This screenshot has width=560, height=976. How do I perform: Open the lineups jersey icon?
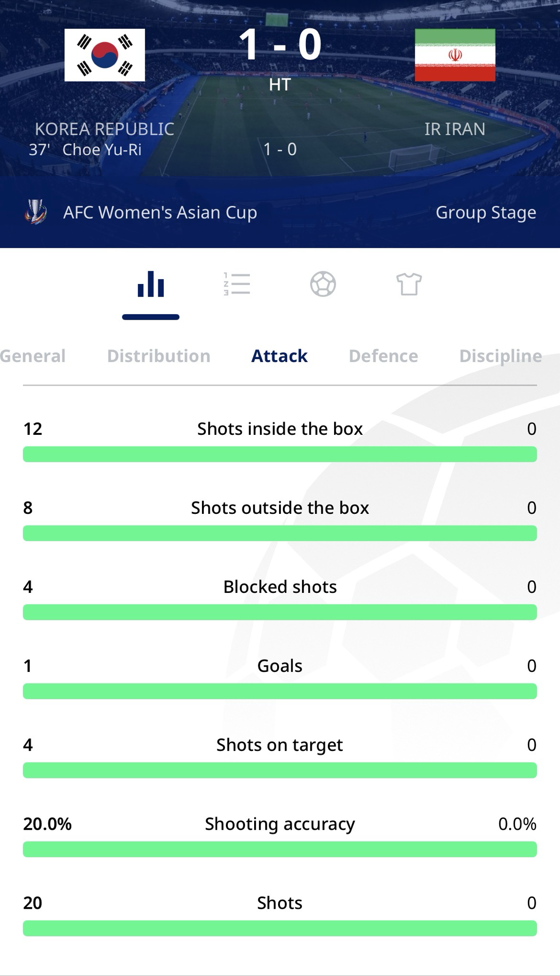click(409, 284)
